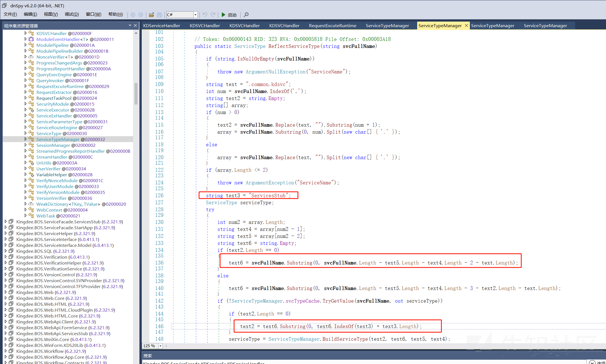Click svcTypeCache reference on line 142

(303, 301)
